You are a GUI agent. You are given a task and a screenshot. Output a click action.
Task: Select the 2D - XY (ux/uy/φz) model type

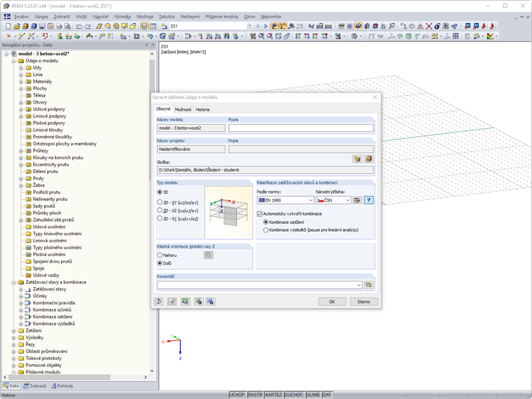160,218
